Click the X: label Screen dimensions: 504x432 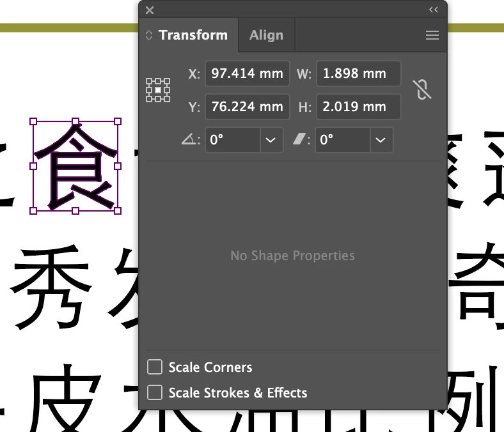pyautogui.click(x=194, y=74)
